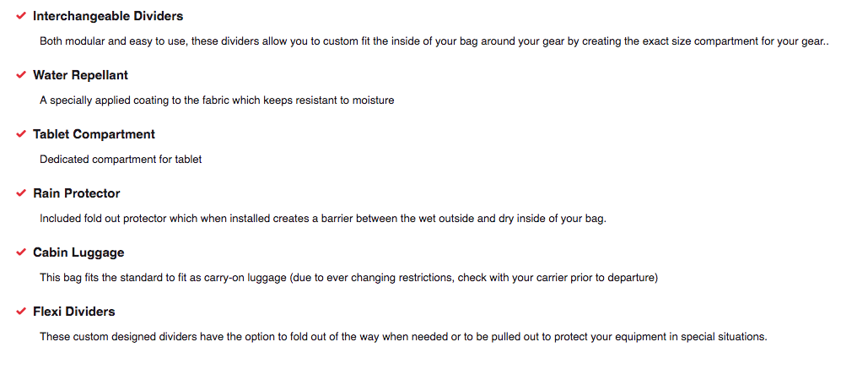This screenshot has width=868, height=369.
Task: Click the red checkmark beside Rain Protector
Action: pyautogui.click(x=21, y=193)
